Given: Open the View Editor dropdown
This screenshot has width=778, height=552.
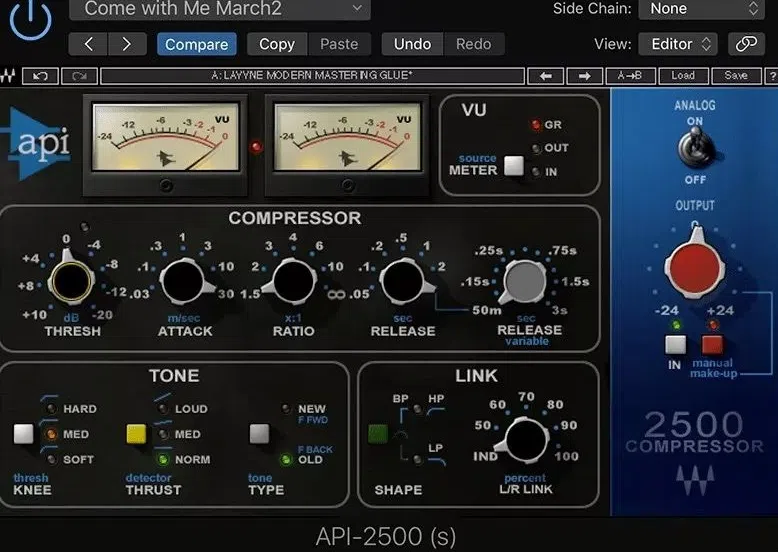Looking at the screenshot, I should point(680,44).
